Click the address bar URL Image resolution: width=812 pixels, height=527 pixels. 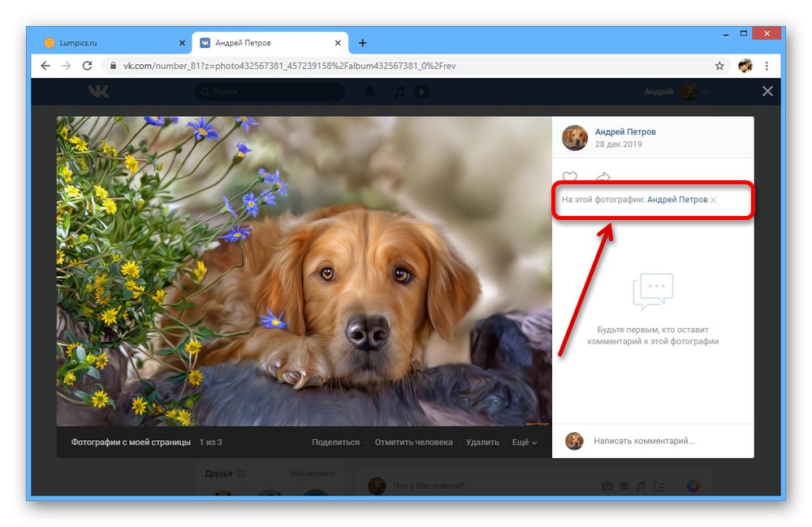coord(290,66)
